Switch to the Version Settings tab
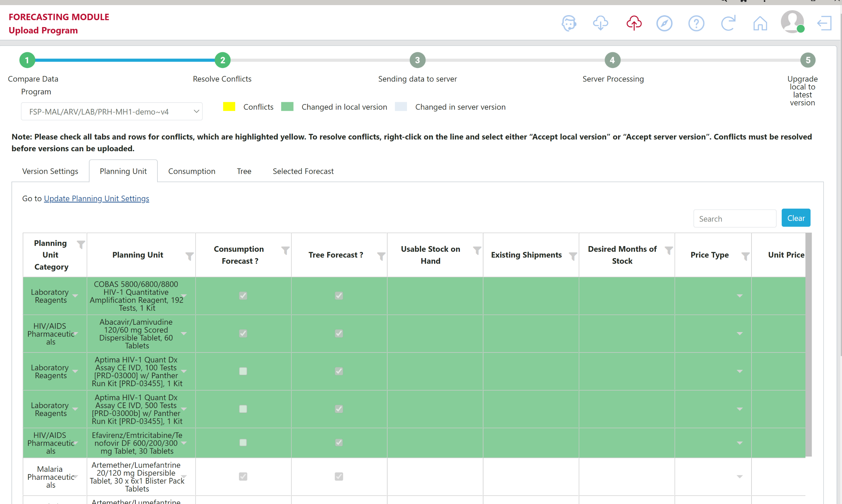This screenshot has width=842, height=504. 50,171
